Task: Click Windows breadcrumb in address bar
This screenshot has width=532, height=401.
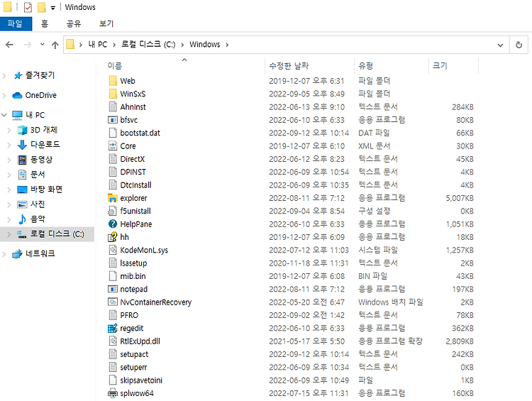Action: (x=204, y=45)
